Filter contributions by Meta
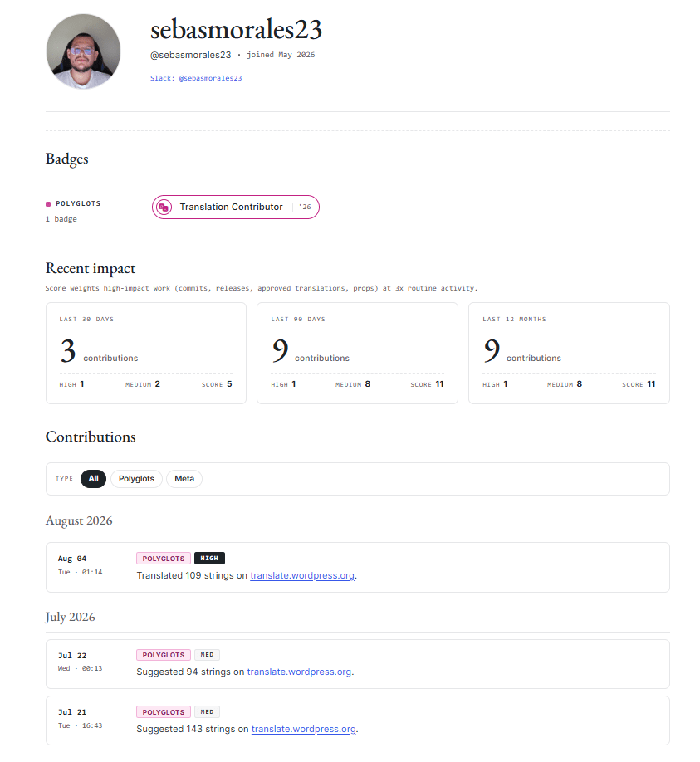This screenshot has height=762, width=700. tap(184, 479)
